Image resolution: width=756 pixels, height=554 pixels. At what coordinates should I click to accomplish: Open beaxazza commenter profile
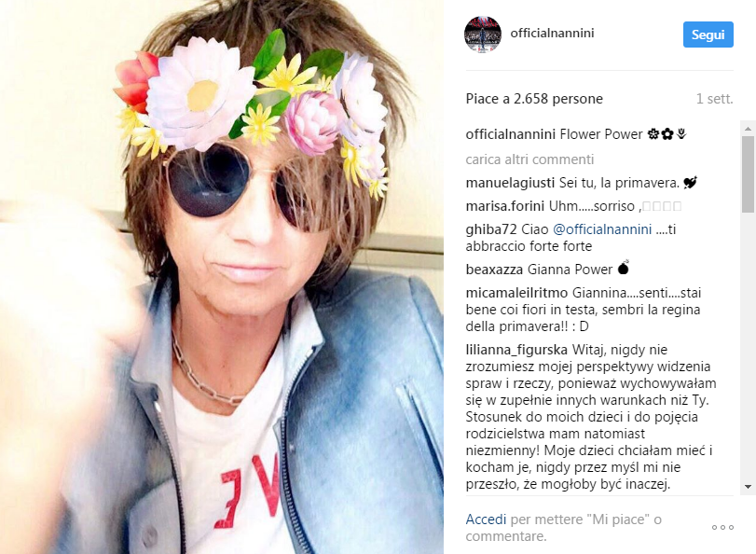pos(494,270)
